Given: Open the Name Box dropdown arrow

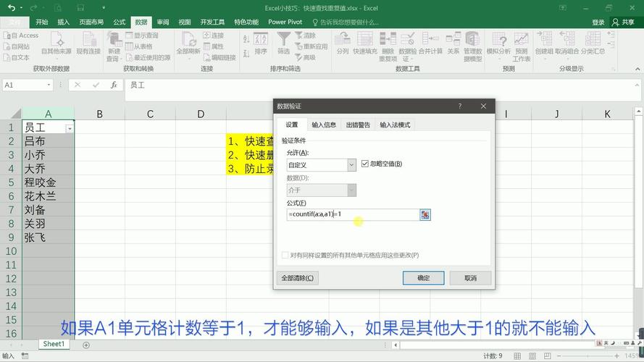Looking at the screenshot, I should coord(49,85).
